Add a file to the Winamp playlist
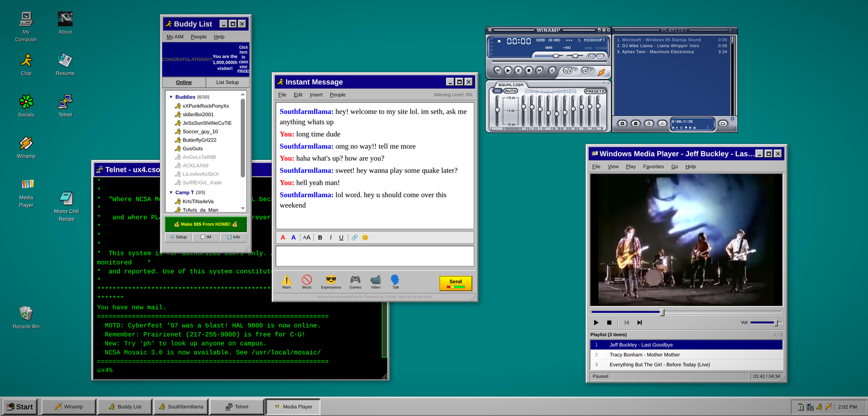 (622, 123)
